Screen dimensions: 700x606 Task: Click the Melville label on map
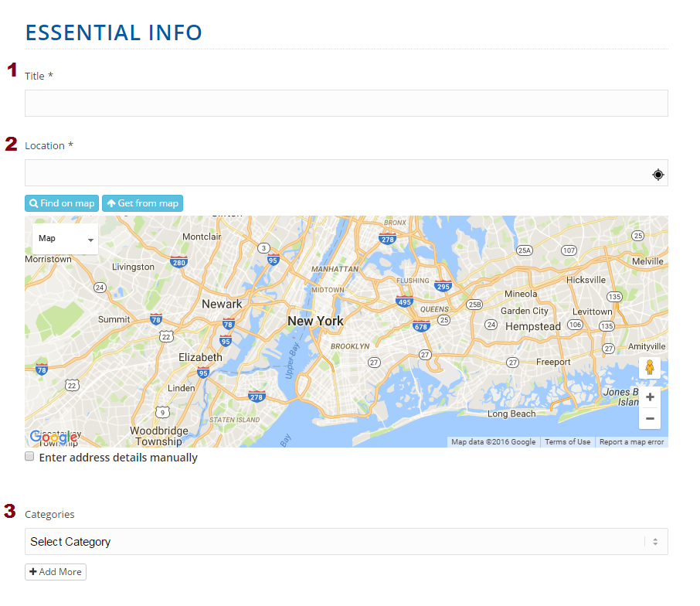pyautogui.click(x=647, y=261)
